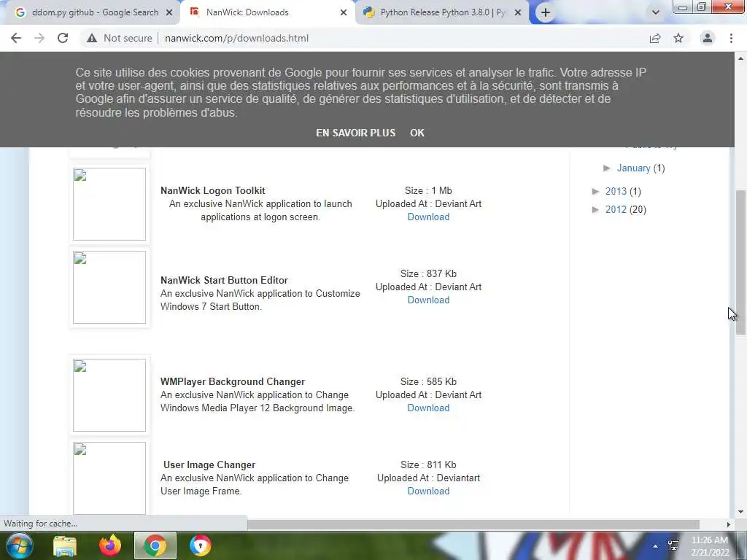Reload the NanWick downloads page
Image resolution: width=747 pixels, height=560 pixels.
[x=63, y=38]
